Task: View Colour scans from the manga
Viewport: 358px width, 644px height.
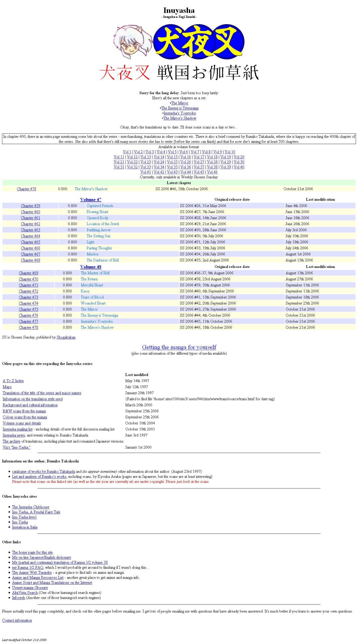Action: click(x=25, y=417)
